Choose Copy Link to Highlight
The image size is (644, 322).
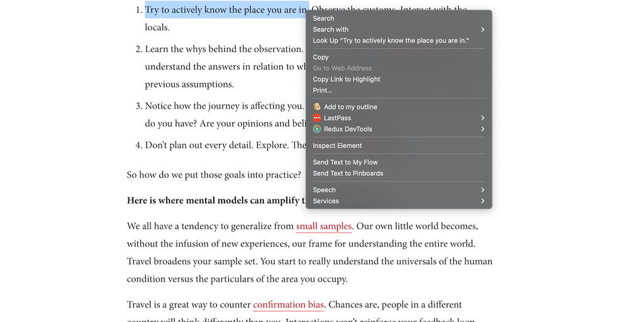click(347, 79)
